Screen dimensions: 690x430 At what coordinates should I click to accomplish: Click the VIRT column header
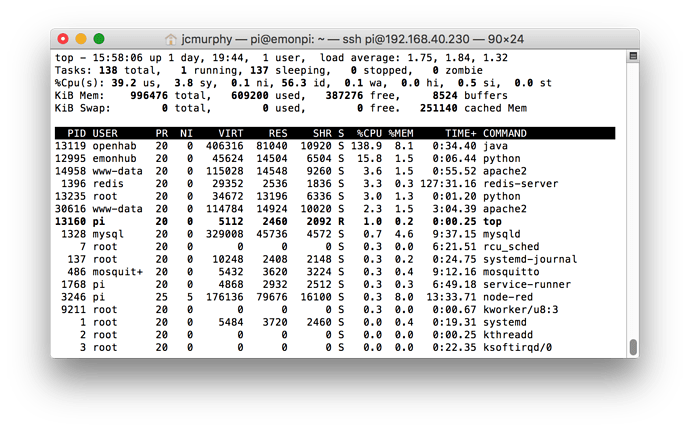tap(231, 133)
